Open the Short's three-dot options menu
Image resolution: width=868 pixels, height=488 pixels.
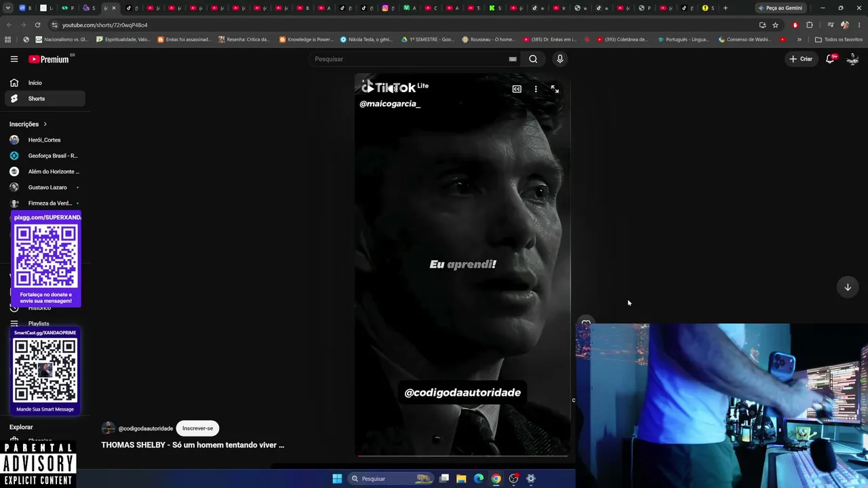[x=536, y=89]
